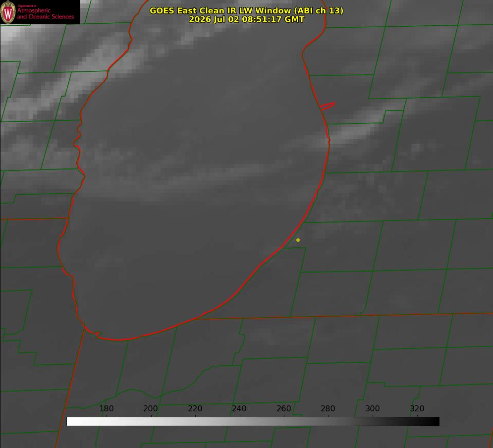
Task: Click the mid-gray center of the colorbar
Action: click(253, 422)
